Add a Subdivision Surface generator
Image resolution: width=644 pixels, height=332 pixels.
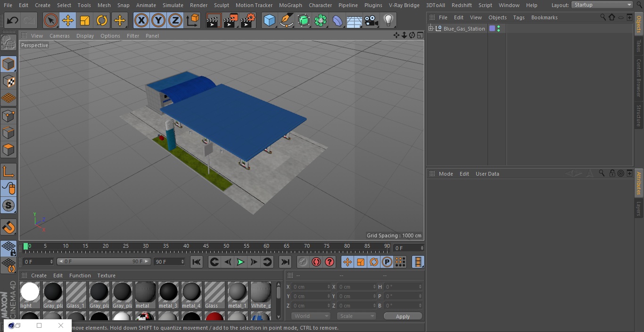click(304, 21)
